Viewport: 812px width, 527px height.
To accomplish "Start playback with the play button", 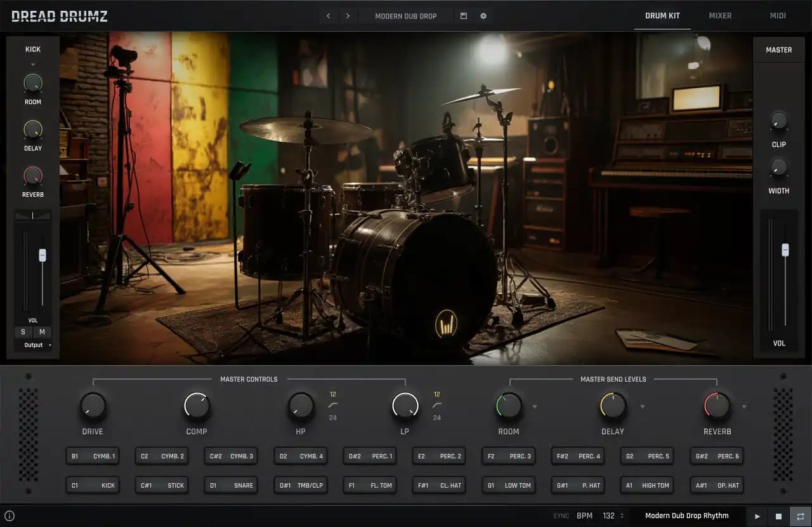I will 757,516.
